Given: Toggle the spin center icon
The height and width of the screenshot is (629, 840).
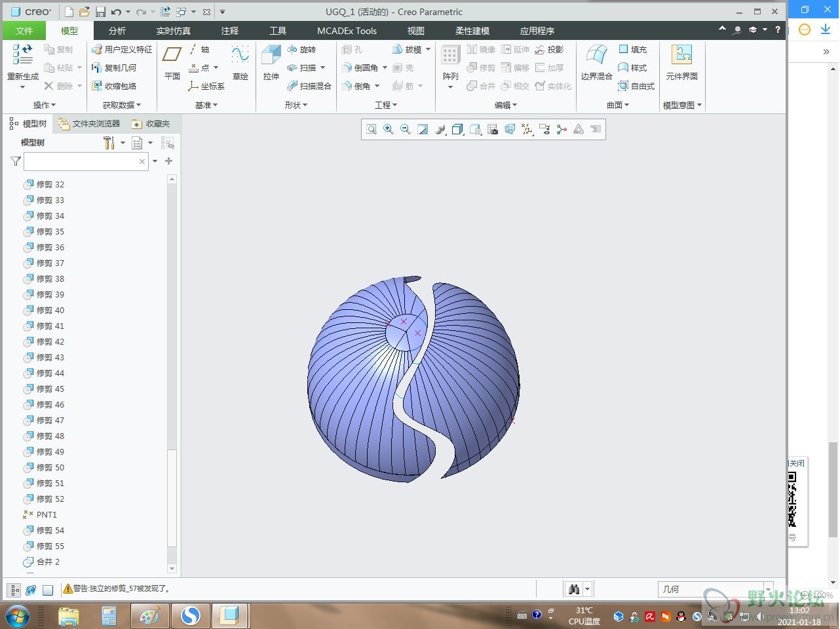Looking at the screenshot, I should tap(562, 130).
